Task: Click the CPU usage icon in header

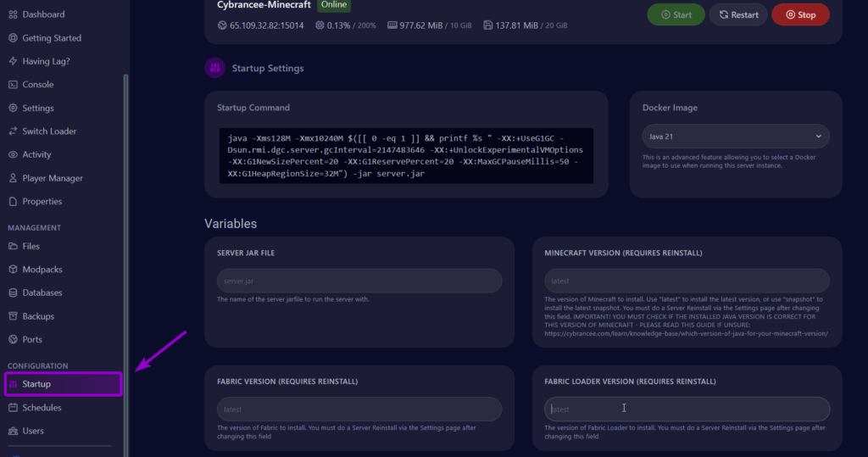Action: click(320, 25)
